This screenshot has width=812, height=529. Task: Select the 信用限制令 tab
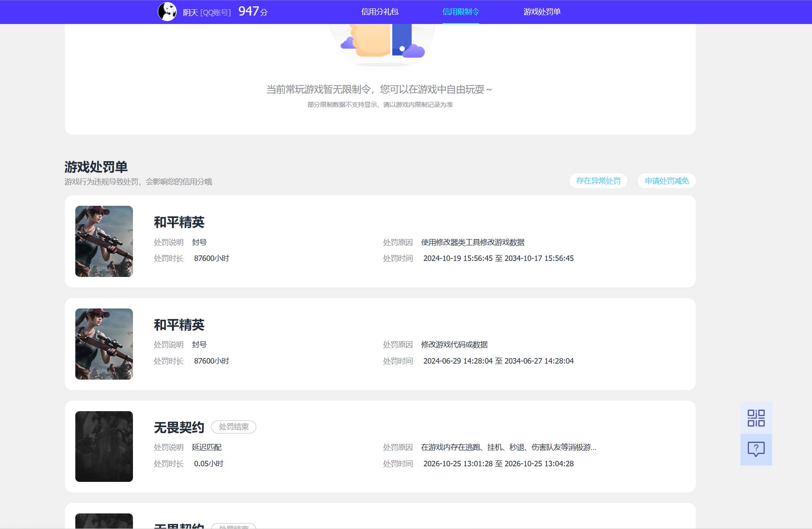click(461, 12)
